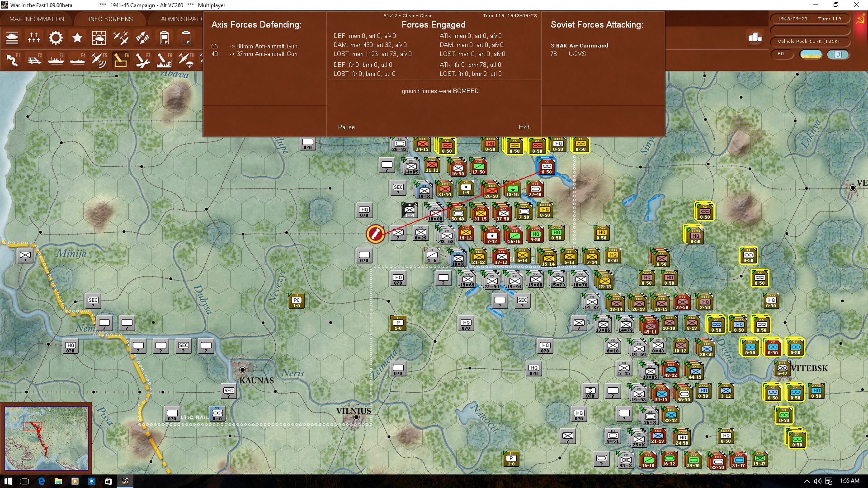Open the order of battle tank icon

[x=12, y=38]
